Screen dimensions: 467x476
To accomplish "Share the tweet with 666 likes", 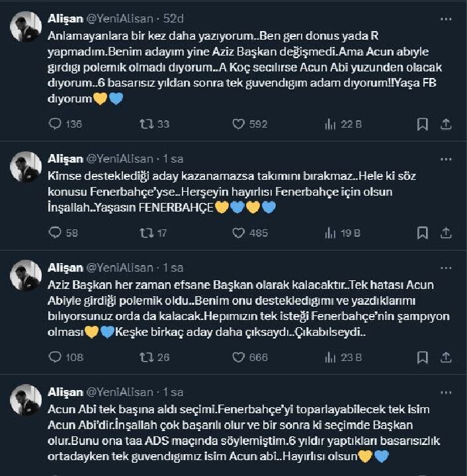I will 446,357.
